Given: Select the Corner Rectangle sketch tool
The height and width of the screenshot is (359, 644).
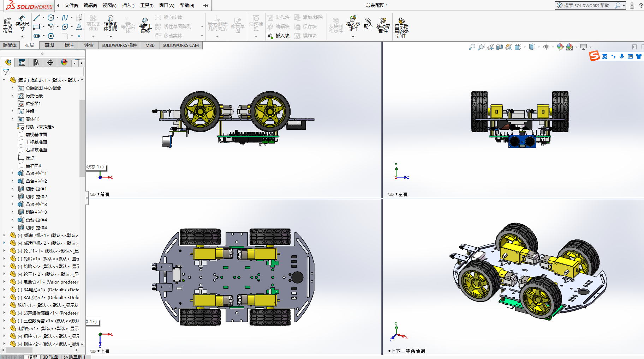Looking at the screenshot, I should (x=36, y=27).
